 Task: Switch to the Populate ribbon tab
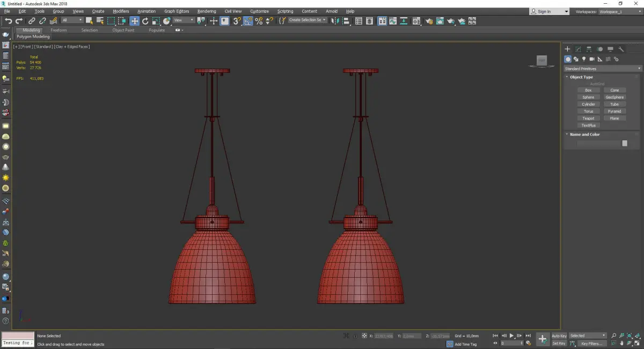157,30
